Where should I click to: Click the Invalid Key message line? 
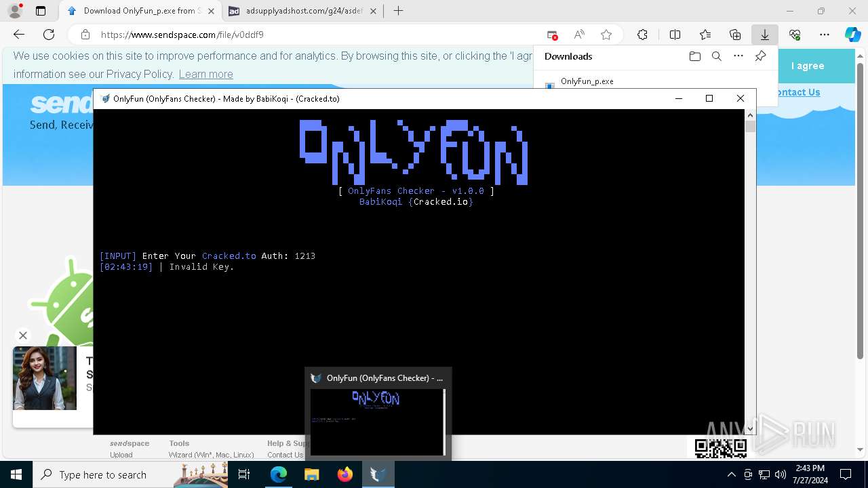[167, 267]
